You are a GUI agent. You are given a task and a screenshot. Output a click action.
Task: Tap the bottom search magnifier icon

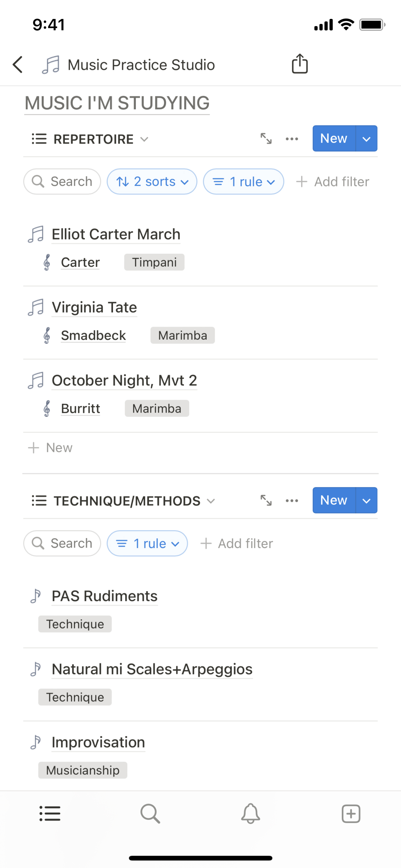pos(150,813)
